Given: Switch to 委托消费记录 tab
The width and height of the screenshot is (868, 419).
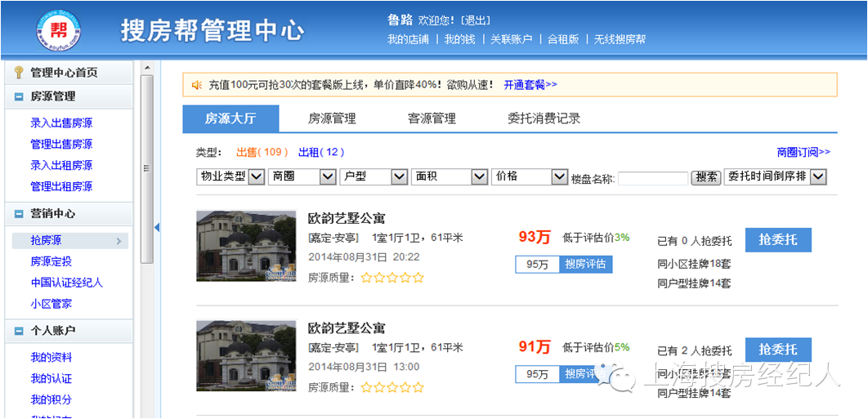Looking at the screenshot, I should click(x=544, y=118).
